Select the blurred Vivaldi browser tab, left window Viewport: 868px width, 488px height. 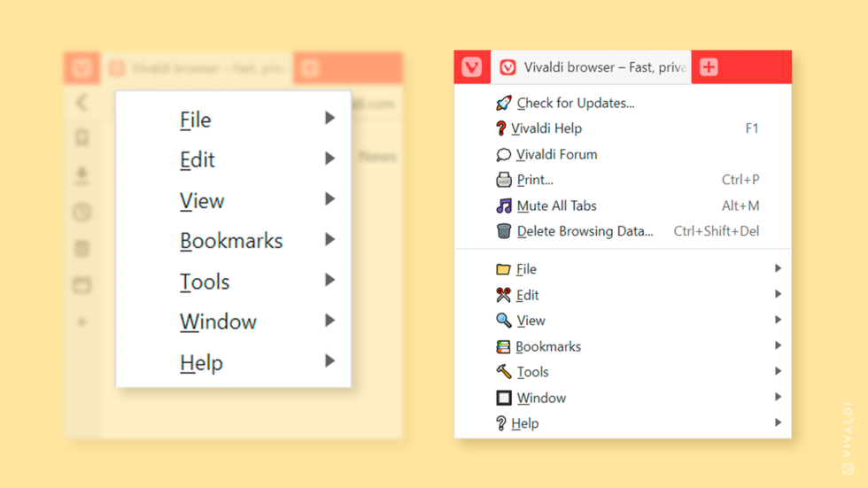coord(198,68)
